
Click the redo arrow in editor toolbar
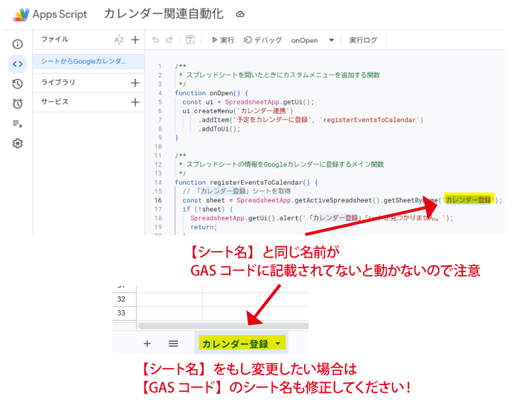pyautogui.click(x=171, y=40)
